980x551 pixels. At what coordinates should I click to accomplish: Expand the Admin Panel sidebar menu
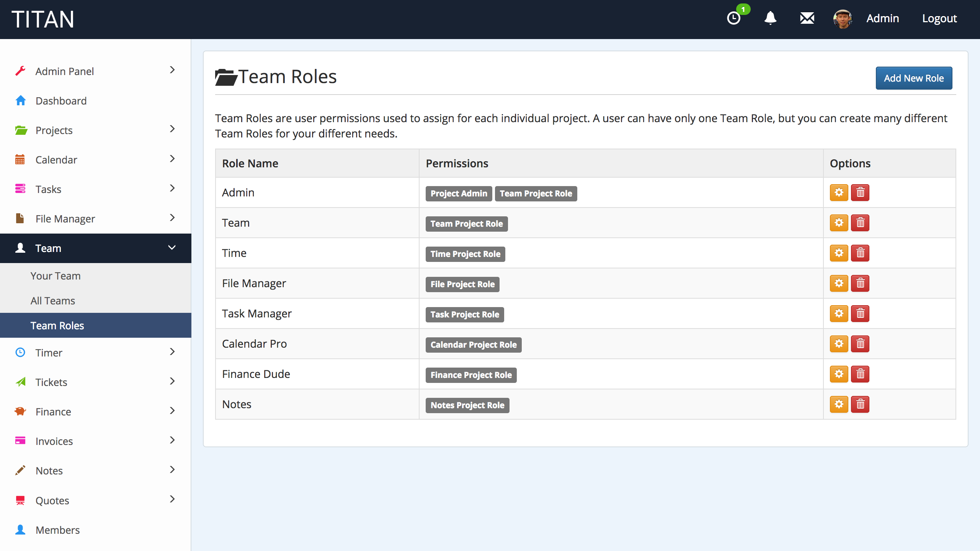tap(172, 70)
